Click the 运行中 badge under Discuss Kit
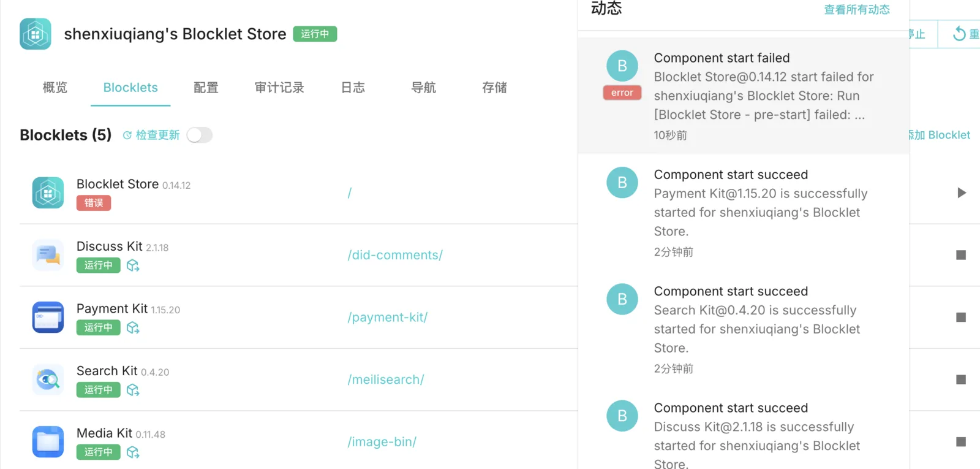980x469 pixels. (99, 265)
